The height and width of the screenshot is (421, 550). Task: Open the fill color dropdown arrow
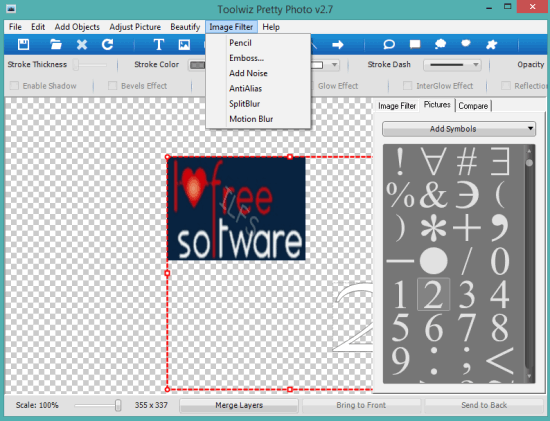334,65
